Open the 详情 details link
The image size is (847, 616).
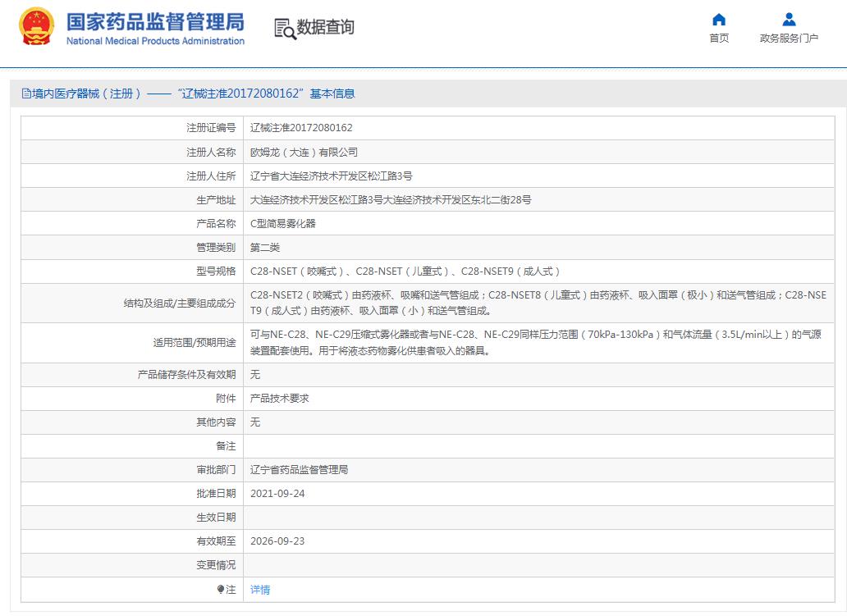(x=259, y=589)
